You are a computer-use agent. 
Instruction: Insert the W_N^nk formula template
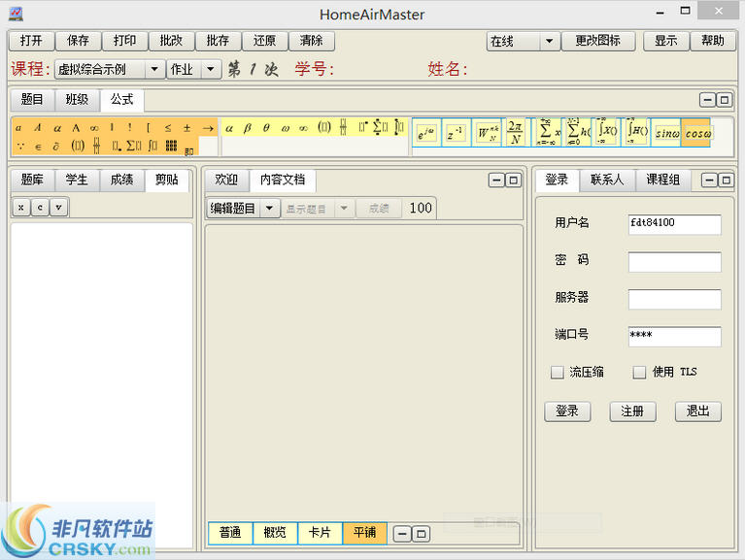tap(488, 133)
